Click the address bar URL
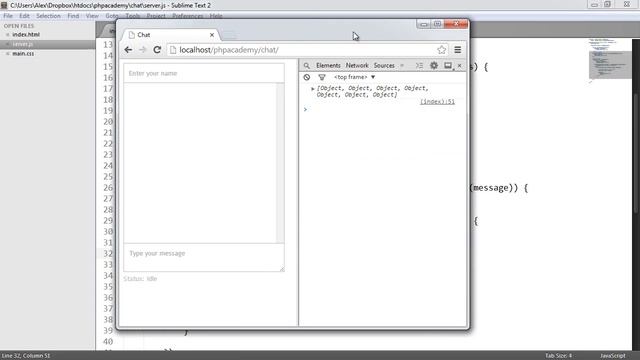The image size is (640, 360). tap(229, 50)
